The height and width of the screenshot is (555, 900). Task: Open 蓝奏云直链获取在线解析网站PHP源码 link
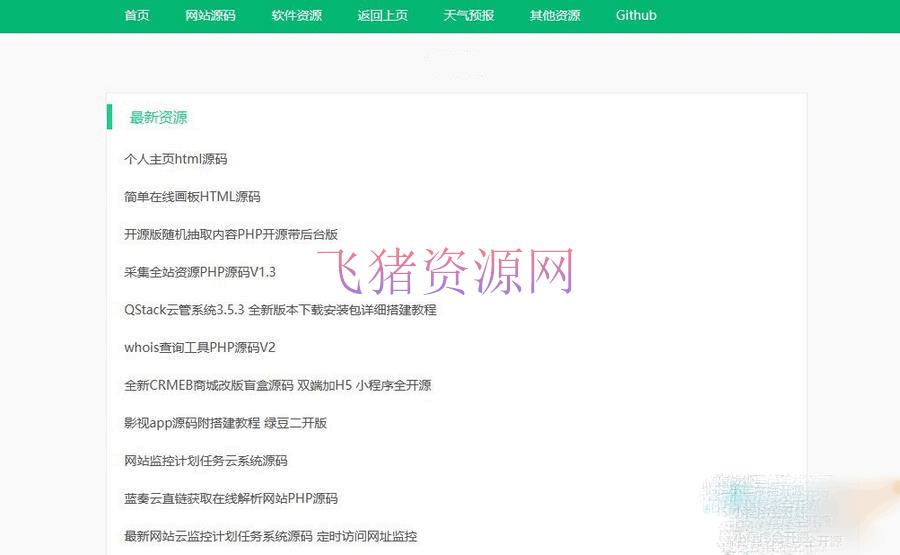[x=231, y=499]
